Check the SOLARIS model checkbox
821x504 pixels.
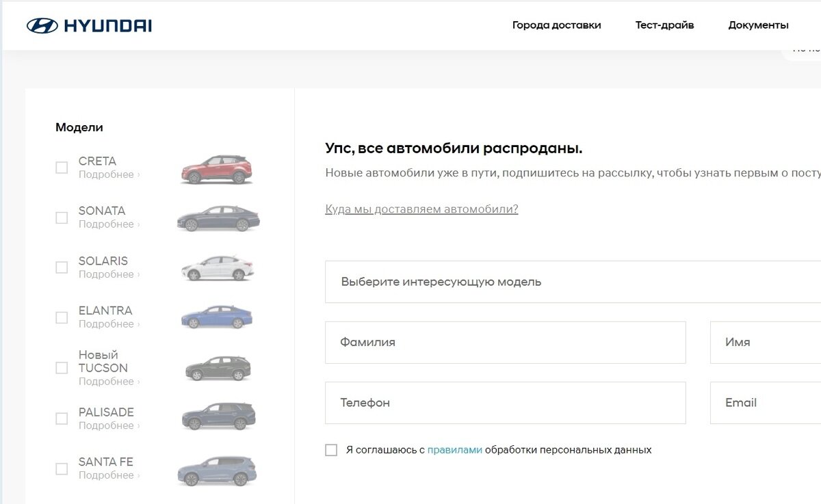pos(62,267)
